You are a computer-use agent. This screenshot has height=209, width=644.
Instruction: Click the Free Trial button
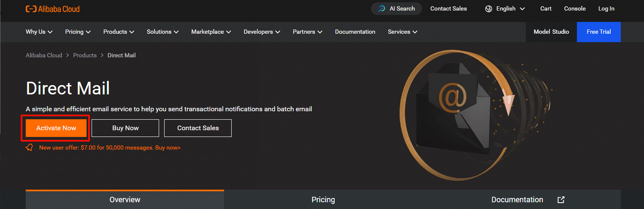click(x=599, y=32)
